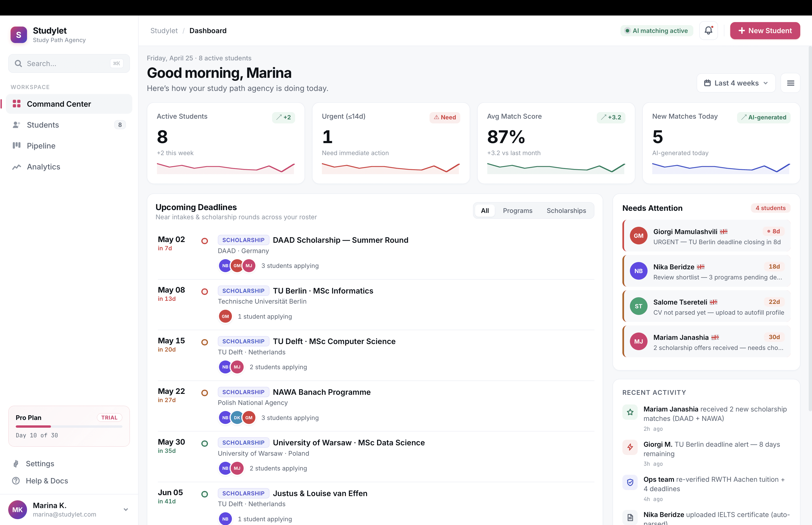
Task: Click the Pro Plan trial progress bar
Action: click(x=69, y=427)
